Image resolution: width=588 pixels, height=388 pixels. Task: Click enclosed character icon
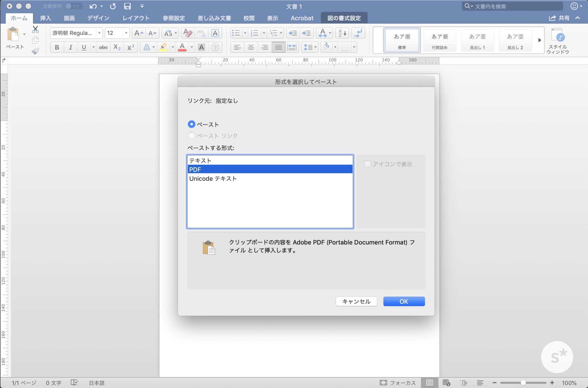(x=215, y=47)
